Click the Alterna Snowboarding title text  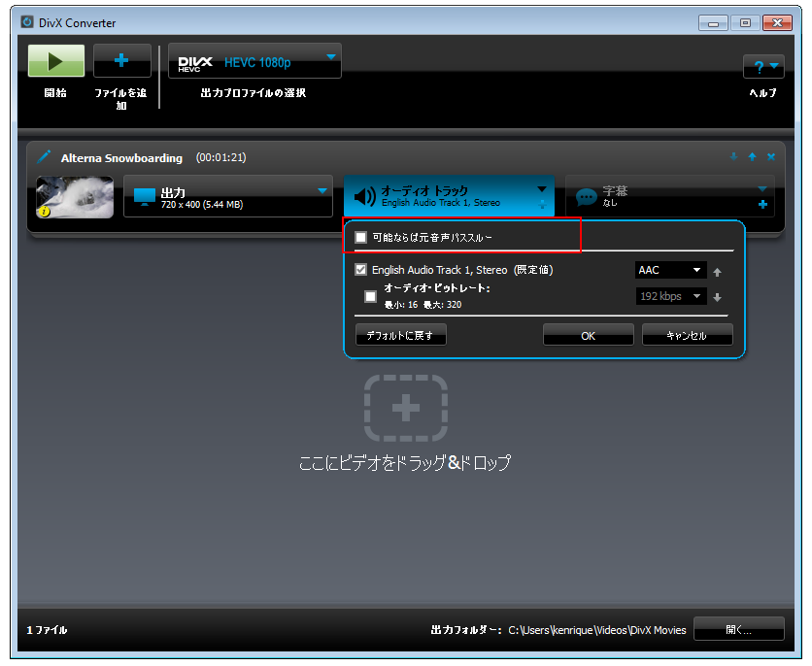click(121, 158)
